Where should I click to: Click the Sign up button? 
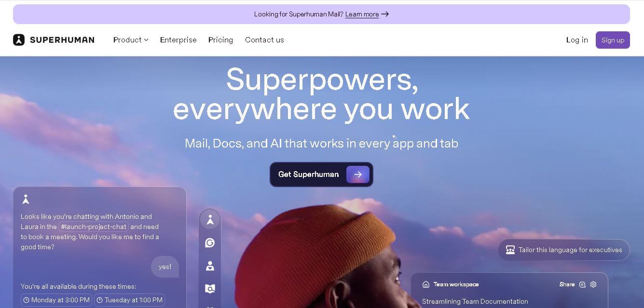613,40
